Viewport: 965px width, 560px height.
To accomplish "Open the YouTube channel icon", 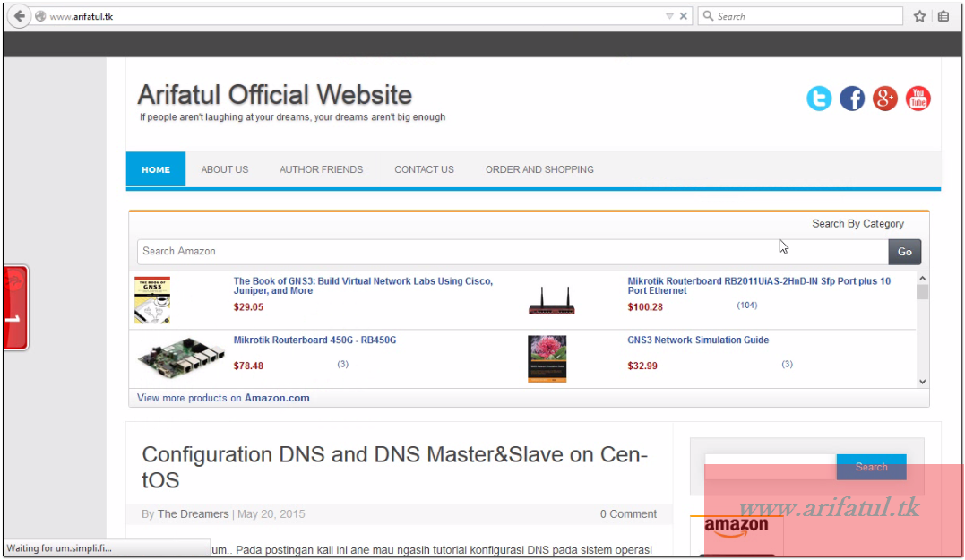I will 918,99.
